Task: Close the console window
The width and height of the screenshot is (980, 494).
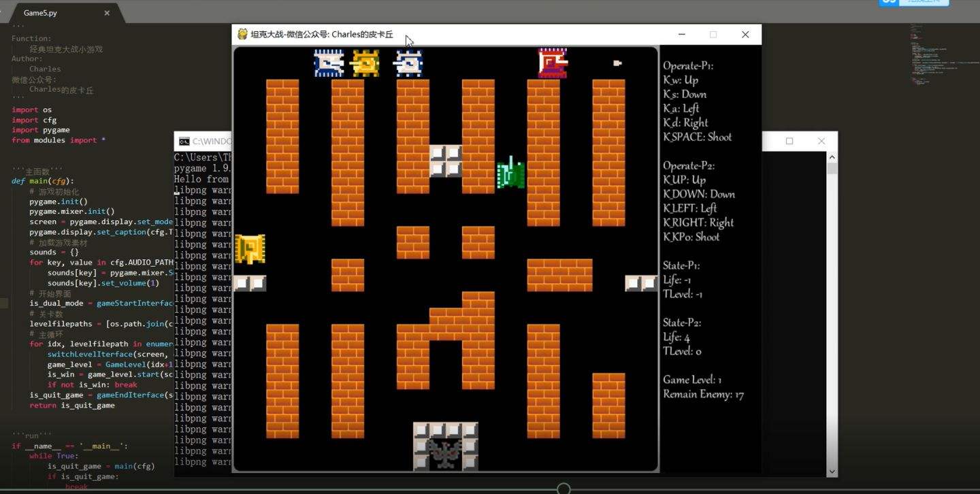Action: coord(821,141)
